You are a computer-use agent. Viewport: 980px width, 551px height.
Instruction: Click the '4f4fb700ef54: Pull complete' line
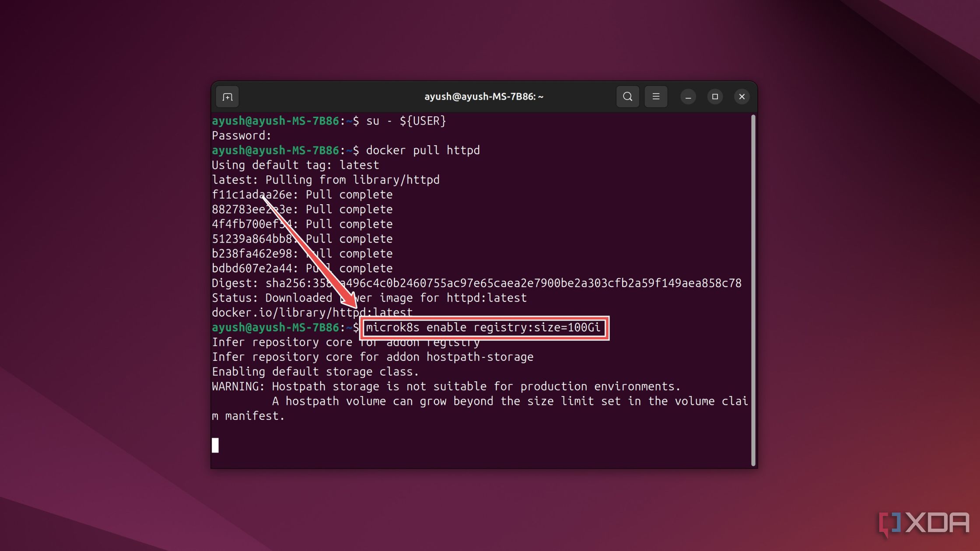pyautogui.click(x=302, y=224)
